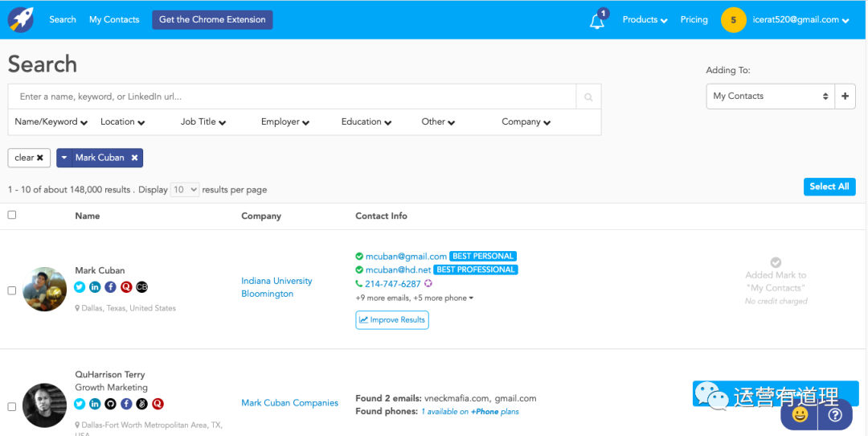Open Mark Cuban Companies link
Image resolution: width=868 pixels, height=436 pixels.
pyautogui.click(x=289, y=403)
